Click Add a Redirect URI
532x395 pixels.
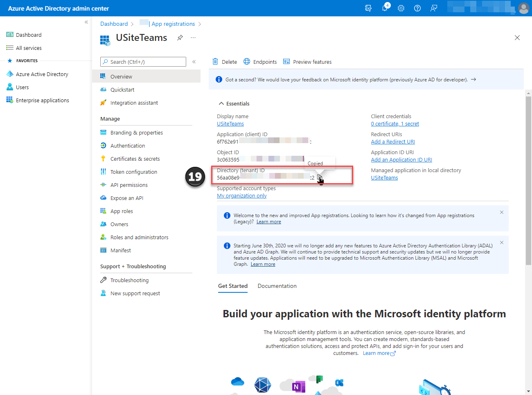[x=393, y=141]
